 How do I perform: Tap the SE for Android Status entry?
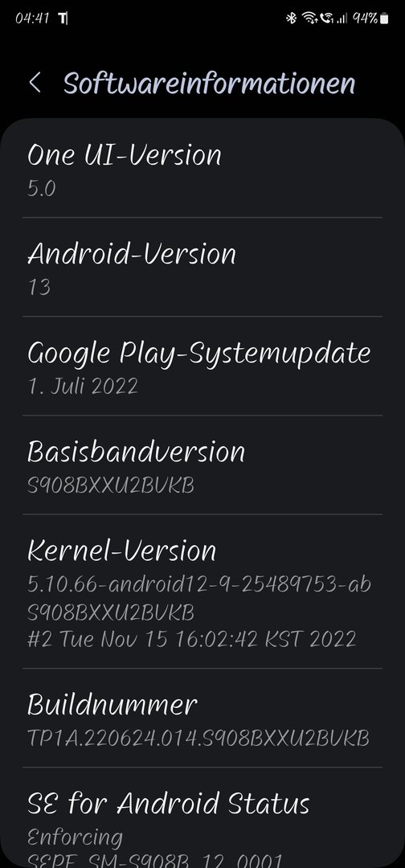[x=202, y=818]
